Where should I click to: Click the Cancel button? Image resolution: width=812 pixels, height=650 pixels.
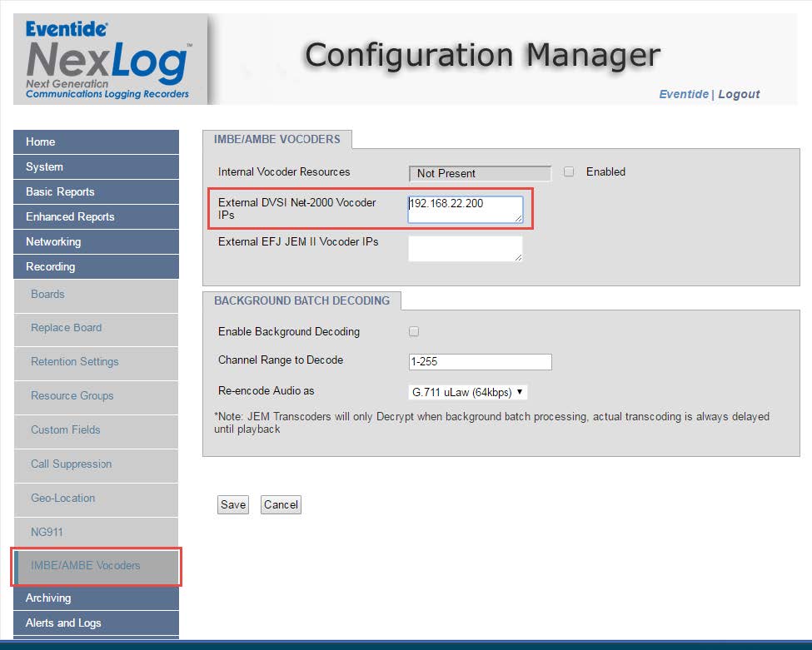[281, 505]
